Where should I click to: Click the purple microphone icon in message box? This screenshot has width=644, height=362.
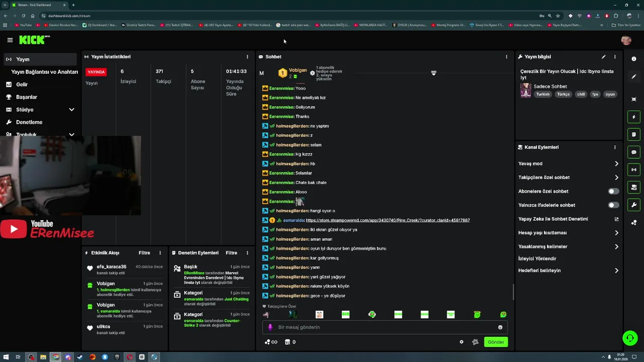click(270, 327)
